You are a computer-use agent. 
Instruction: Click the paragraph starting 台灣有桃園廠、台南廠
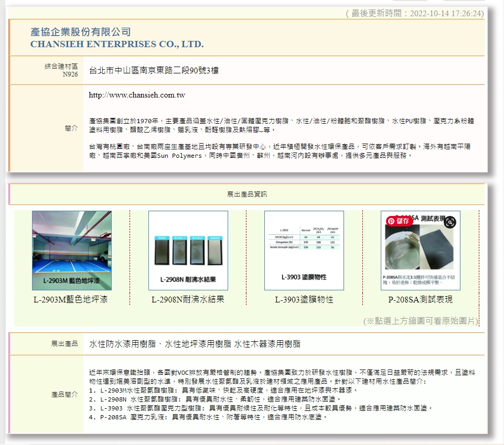click(x=280, y=151)
